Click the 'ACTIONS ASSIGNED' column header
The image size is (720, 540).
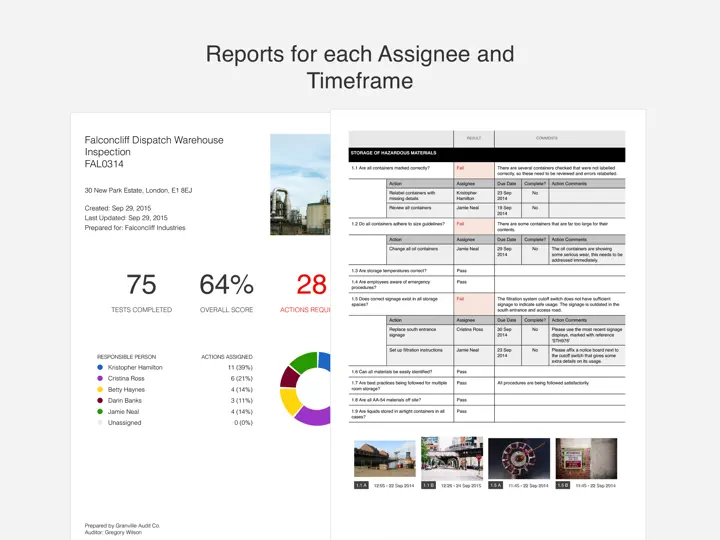(227, 357)
